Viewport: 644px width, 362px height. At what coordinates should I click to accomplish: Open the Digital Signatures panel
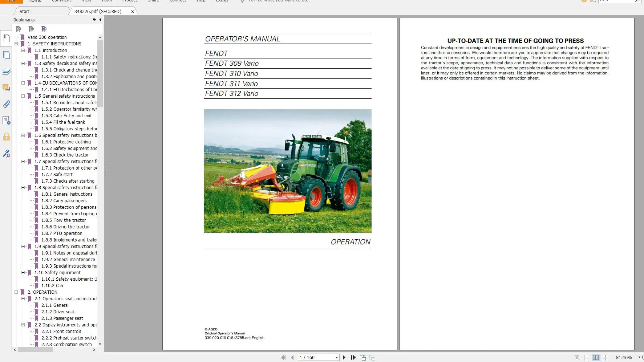6,154
